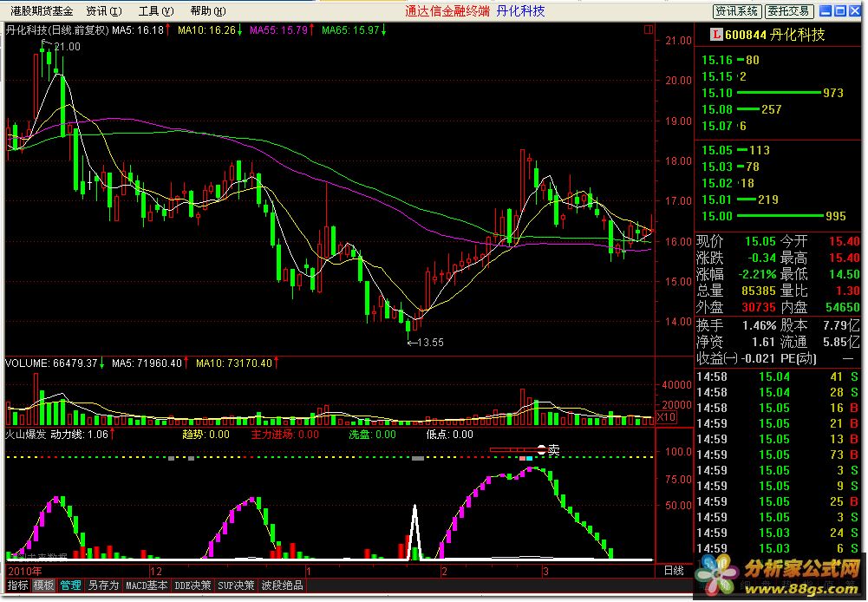Click the small red square chart toggle icon

click(x=649, y=29)
